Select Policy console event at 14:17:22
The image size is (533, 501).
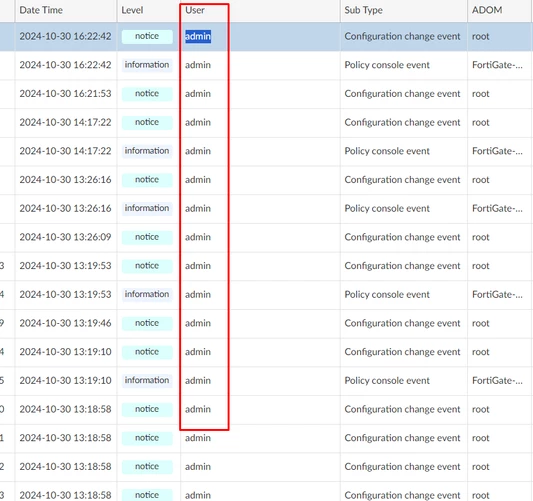pos(387,151)
